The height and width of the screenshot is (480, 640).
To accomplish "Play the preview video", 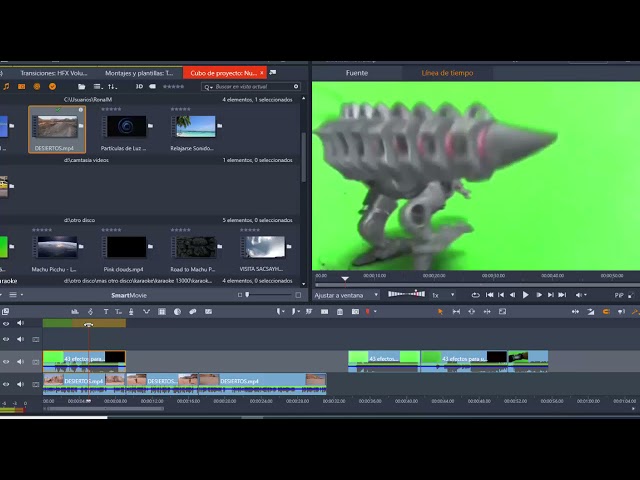I will tap(525, 295).
